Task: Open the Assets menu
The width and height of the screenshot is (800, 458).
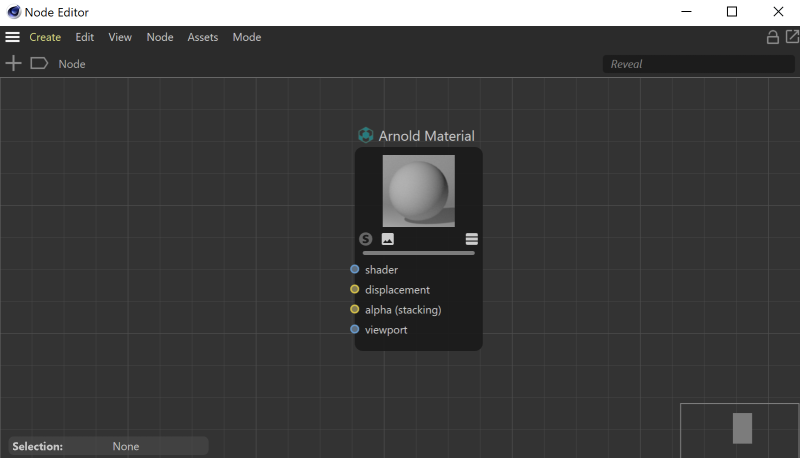Action: pyautogui.click(x=203, y=37)
